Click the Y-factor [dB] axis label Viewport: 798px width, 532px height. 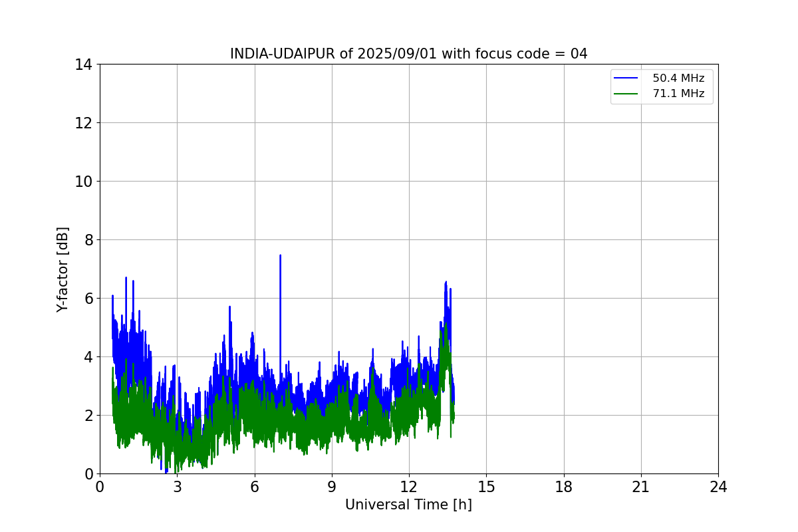click(63, 269)
